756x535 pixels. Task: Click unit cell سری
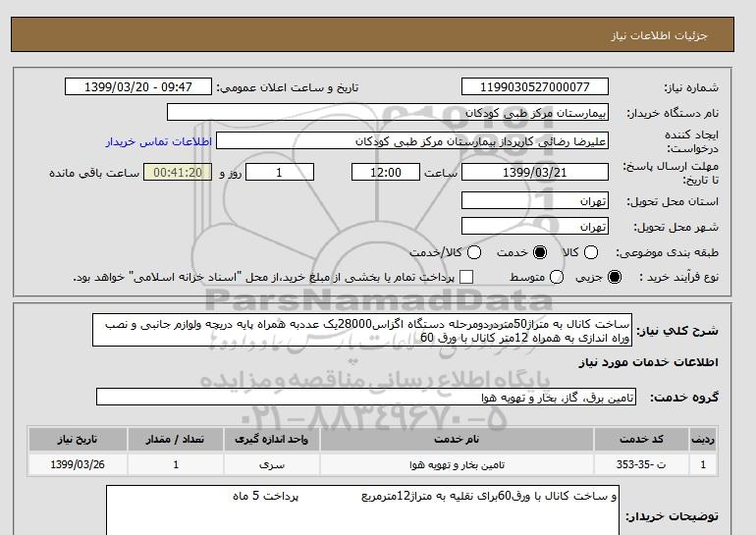tap(271, 464)
